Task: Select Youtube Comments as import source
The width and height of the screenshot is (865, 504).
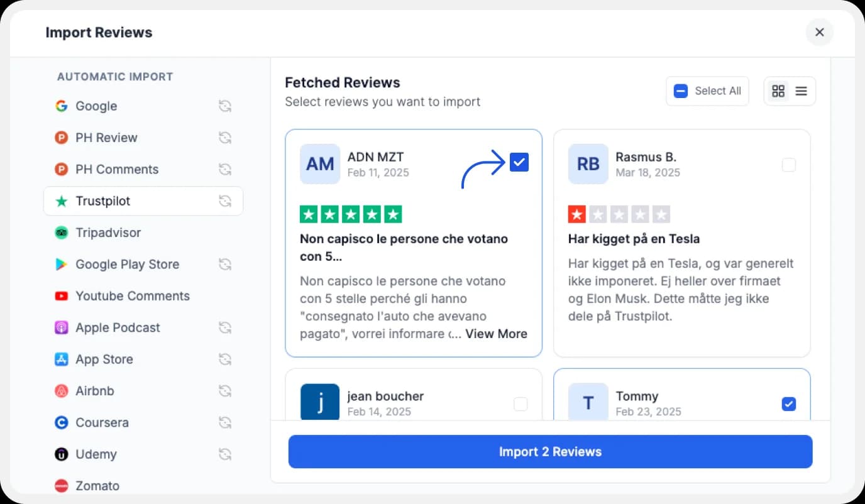Action: (x=133, y=296)
